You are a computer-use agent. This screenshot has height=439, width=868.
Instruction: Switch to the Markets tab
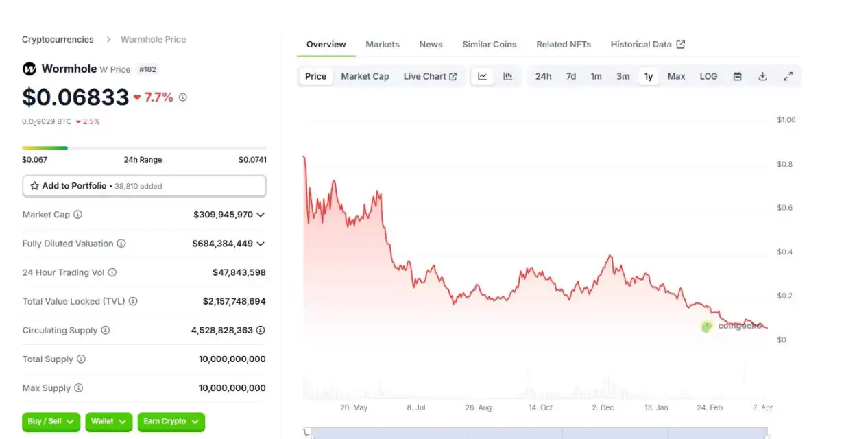click(382, 44)
